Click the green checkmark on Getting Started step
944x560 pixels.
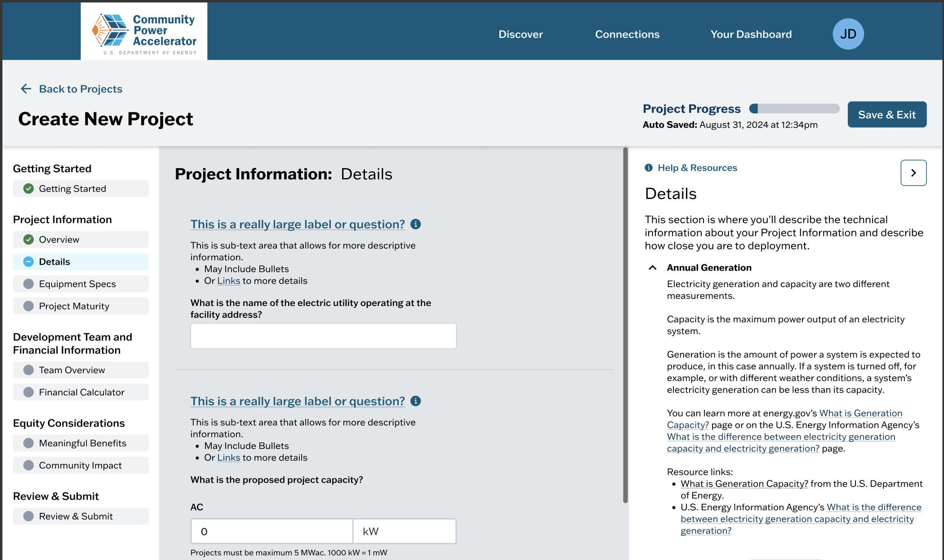[28, 189]
